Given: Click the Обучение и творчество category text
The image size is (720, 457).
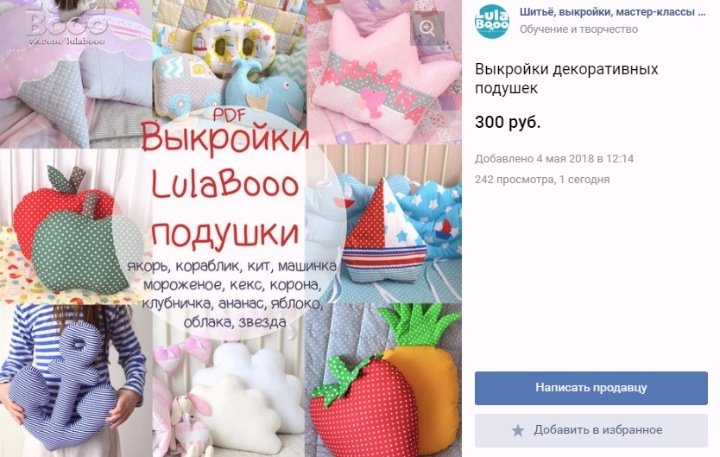Looking at the screenshot, I should (x=579, y=29).
